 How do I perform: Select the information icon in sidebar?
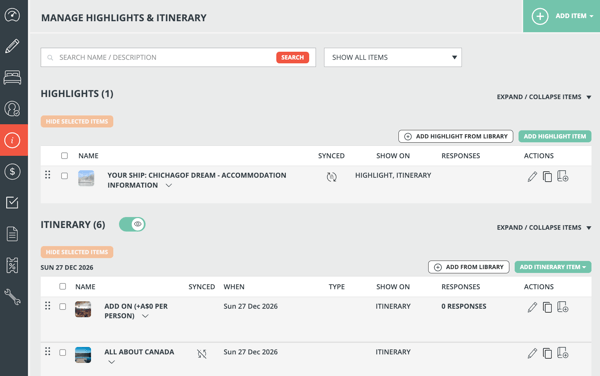click(12, 140)
